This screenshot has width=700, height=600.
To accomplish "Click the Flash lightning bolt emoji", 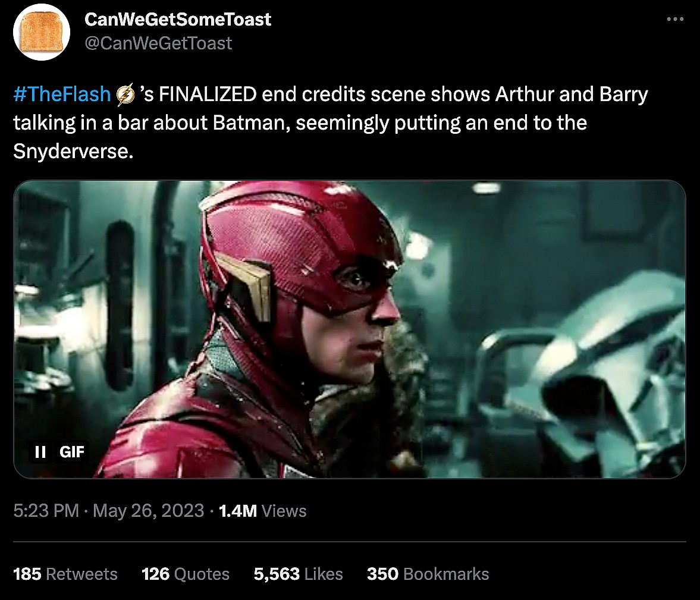I will click(125, 95).
